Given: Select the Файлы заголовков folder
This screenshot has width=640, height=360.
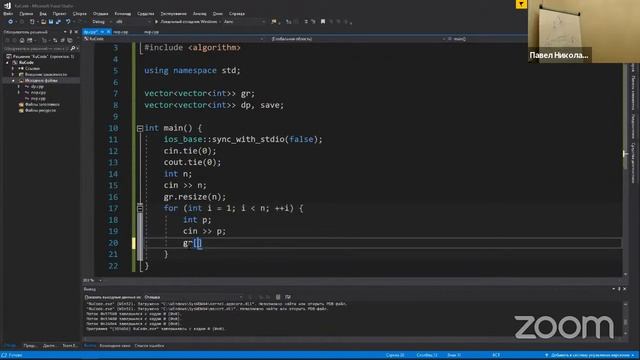Looking at the screenshot, I should (42, 104).
